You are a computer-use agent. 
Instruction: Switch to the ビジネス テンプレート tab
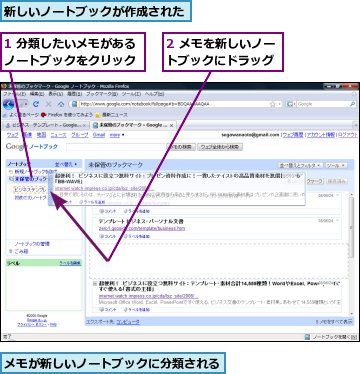point(46,125)
